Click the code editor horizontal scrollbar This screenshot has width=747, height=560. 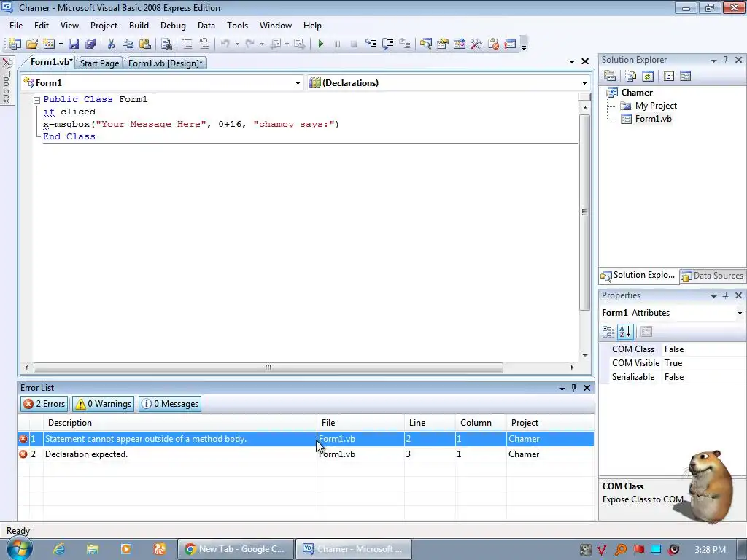(268, 367)
